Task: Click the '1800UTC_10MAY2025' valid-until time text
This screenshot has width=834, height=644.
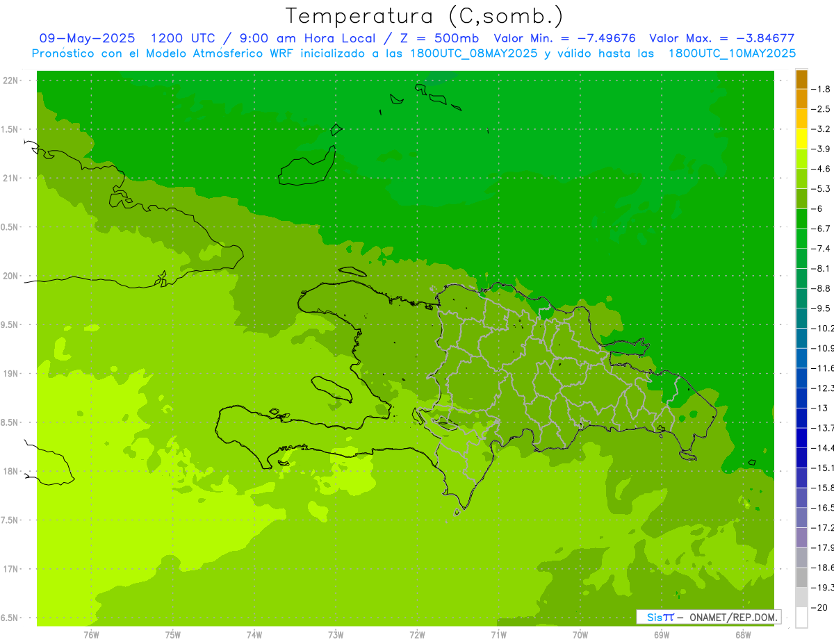Action: 732,53
